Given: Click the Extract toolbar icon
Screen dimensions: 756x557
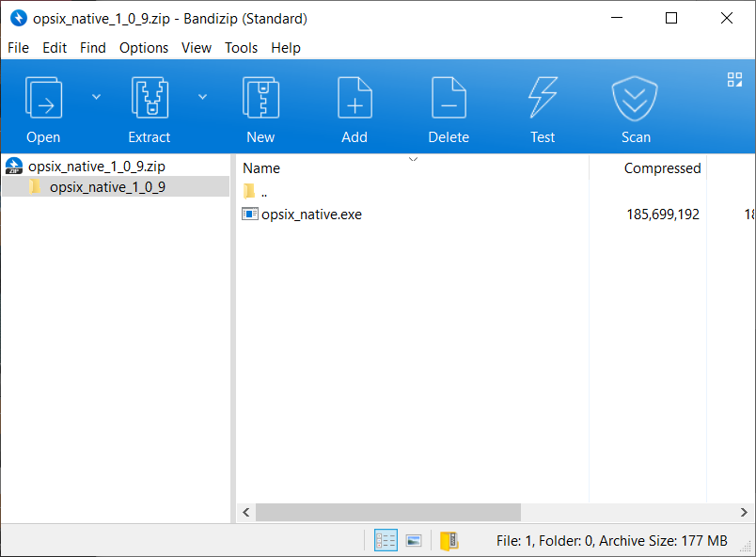Looking at the screenshot, I should (150, 98).
